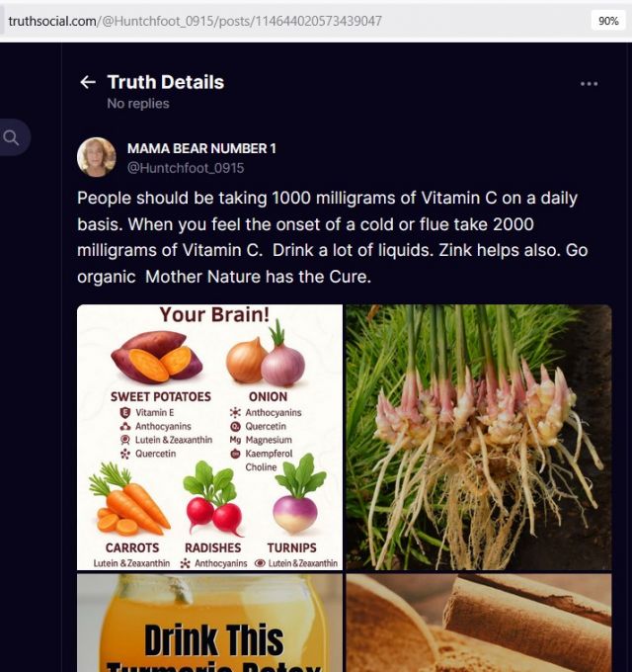The width and height of the screenshot is (632, 672).
Task: View the Drink This turmeric jar image
Action: (x=209, y=623)
